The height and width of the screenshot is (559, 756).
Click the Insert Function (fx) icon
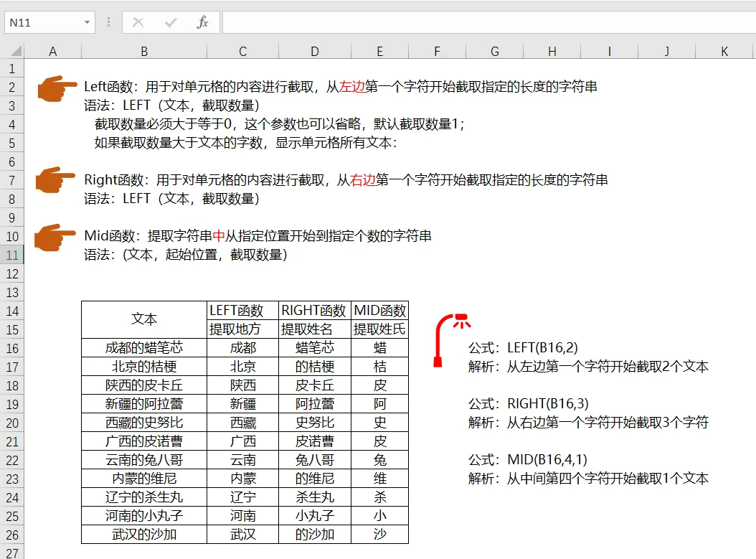pyautogui.click(x=202, y=22)
